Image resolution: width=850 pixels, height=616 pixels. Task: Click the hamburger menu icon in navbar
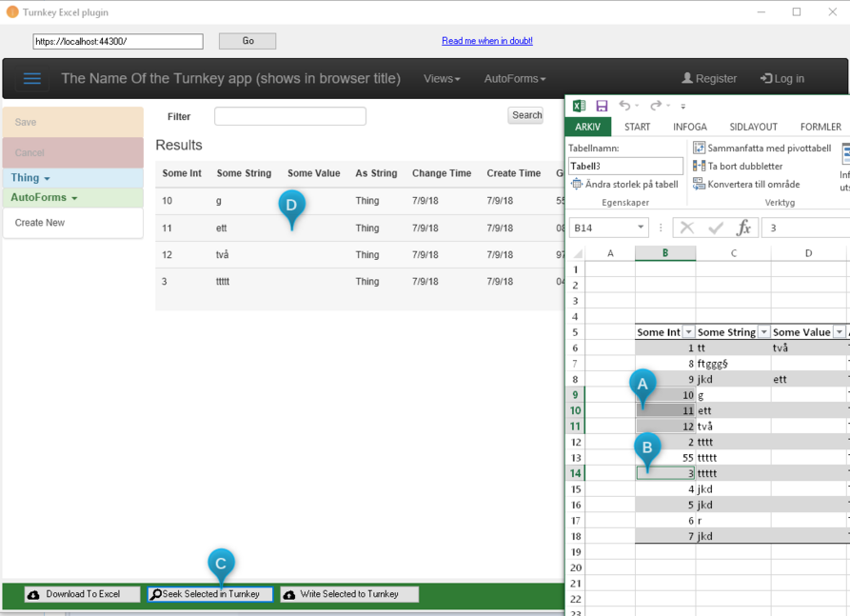coord(31,79)
